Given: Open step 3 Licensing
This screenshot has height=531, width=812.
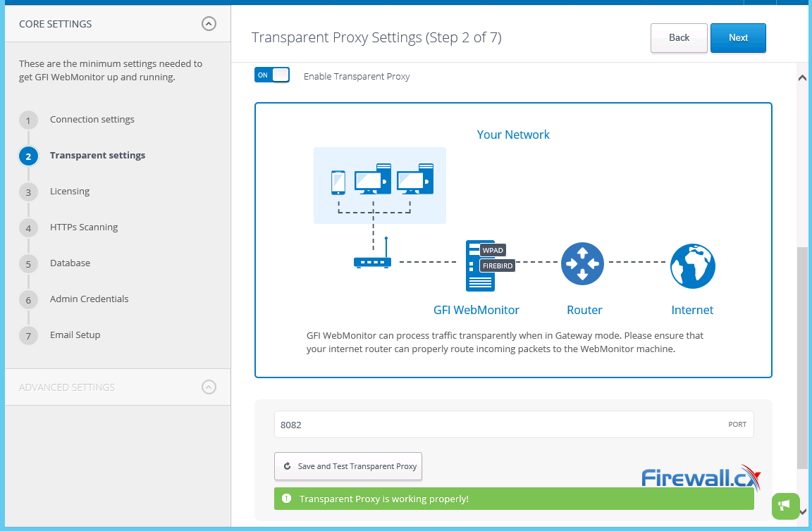Looking at the screenshot, I should (70, 192).
